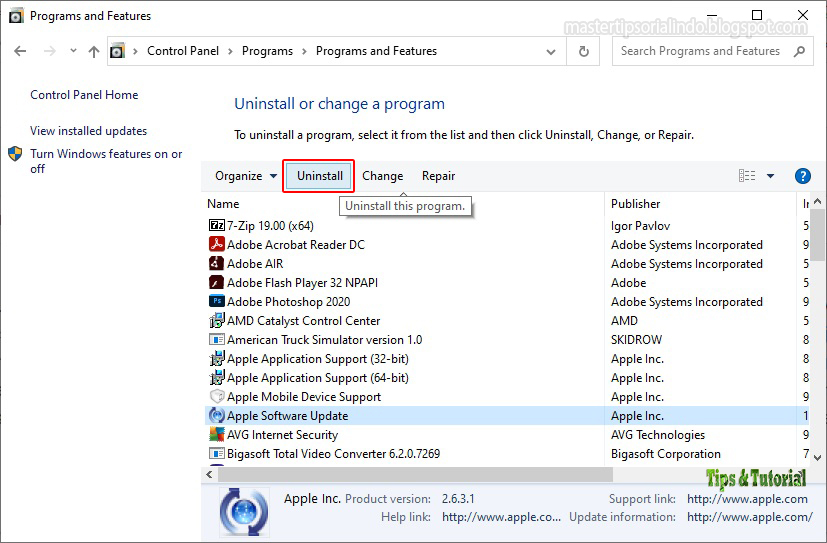Image resolution: width=827 pixels, height=543 pixels.
Task: Select American Truck Simulator version 1.0 text
Action: (x=324, y=340)
